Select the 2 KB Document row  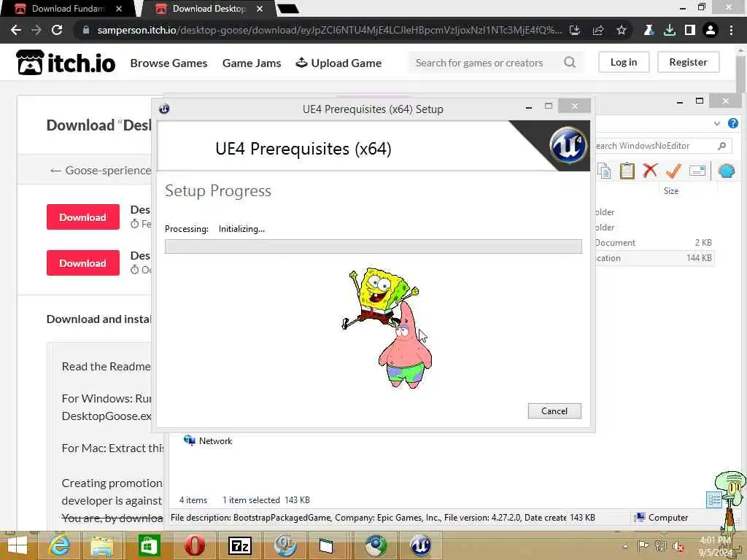(654, 243)
